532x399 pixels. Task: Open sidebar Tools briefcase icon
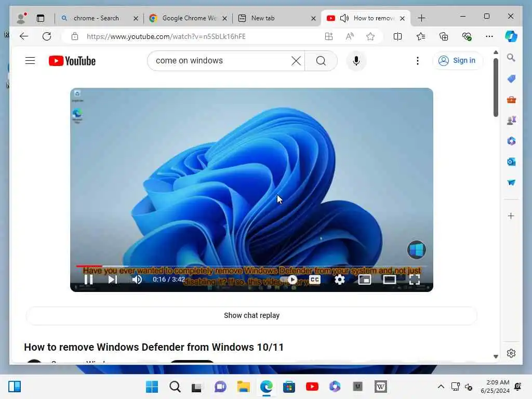pos(511,100)
